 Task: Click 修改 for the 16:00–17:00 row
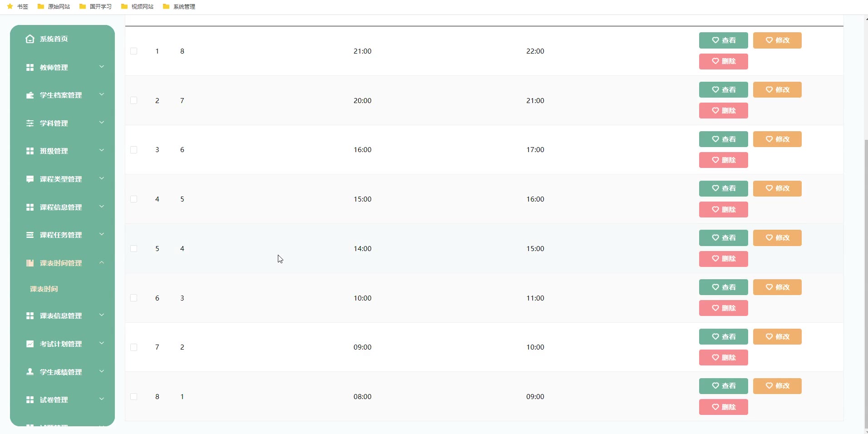click(777, 139)
